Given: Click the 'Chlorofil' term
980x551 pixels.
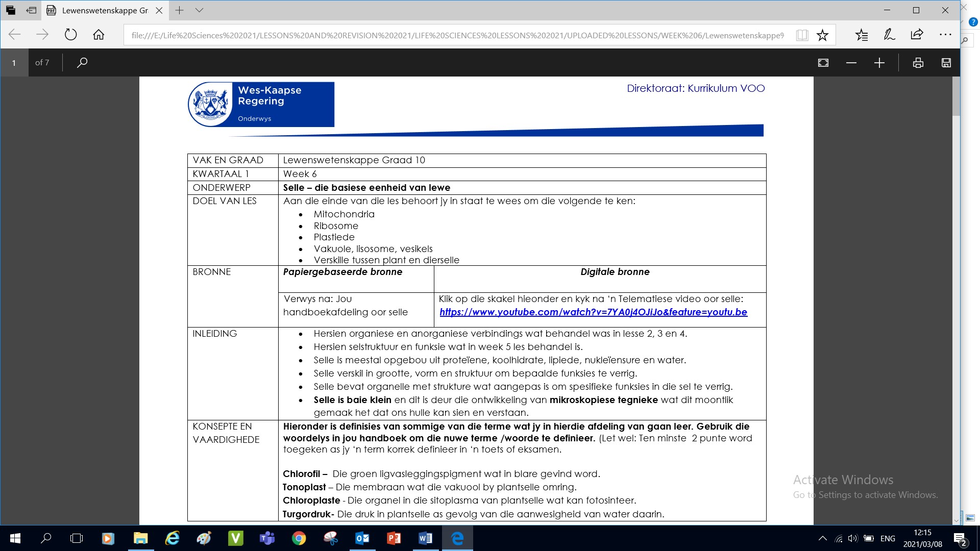Looking at the screenshot, I should (x=302, y=474).
